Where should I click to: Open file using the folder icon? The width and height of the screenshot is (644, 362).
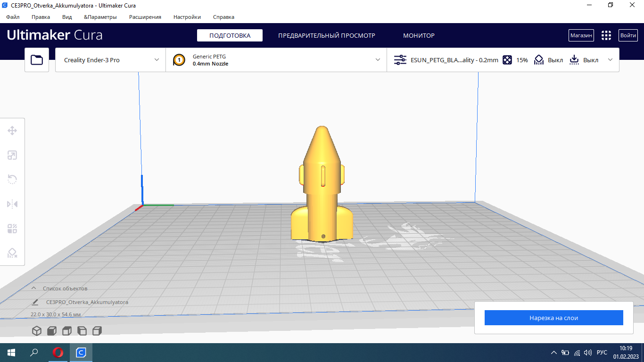tap(37, 60)
